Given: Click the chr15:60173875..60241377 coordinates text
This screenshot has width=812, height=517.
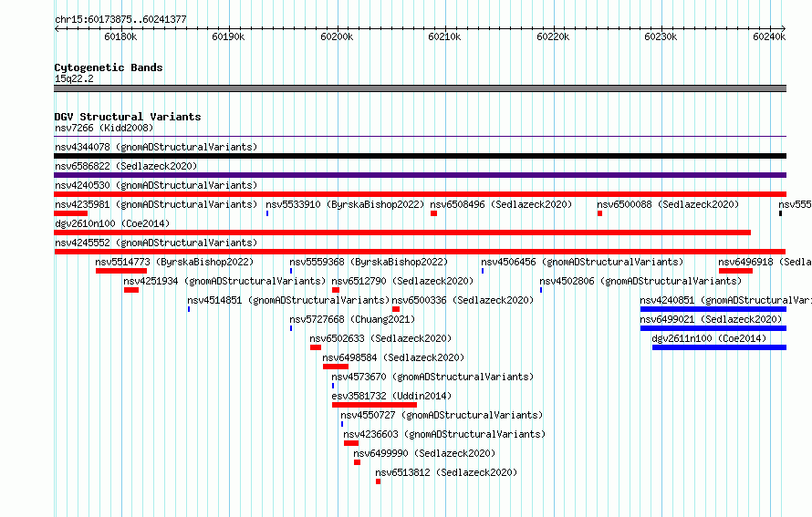Looking at the screenshot, I should [x=120, y=19].
